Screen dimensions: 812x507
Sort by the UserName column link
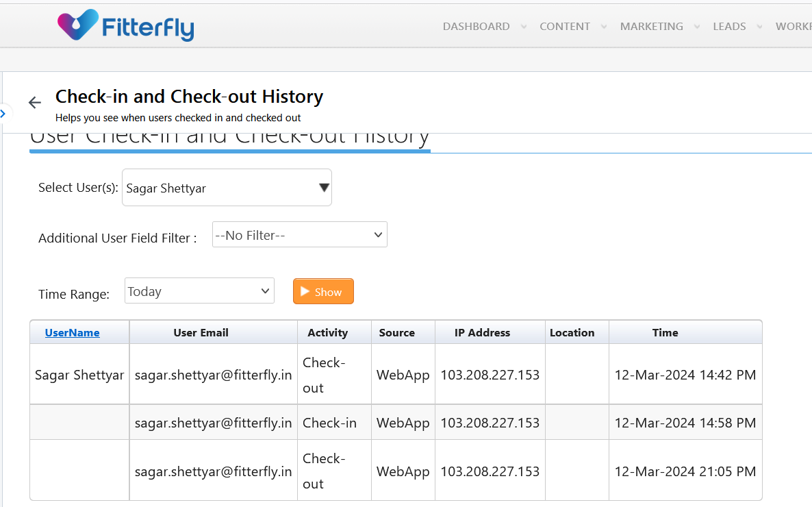tap(72, 333)
